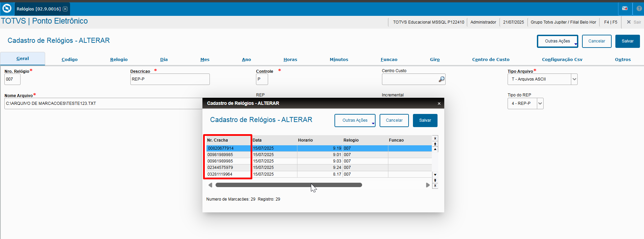Click the Descricao input field

(170, 79)
